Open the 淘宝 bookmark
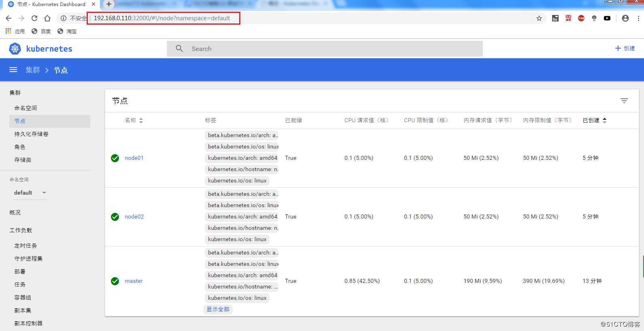 point(67,31)
